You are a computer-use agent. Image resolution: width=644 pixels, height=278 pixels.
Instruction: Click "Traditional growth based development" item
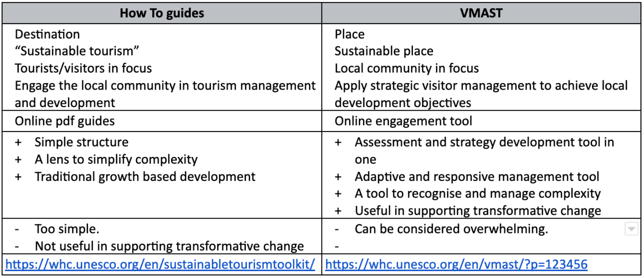pos(145,177)
